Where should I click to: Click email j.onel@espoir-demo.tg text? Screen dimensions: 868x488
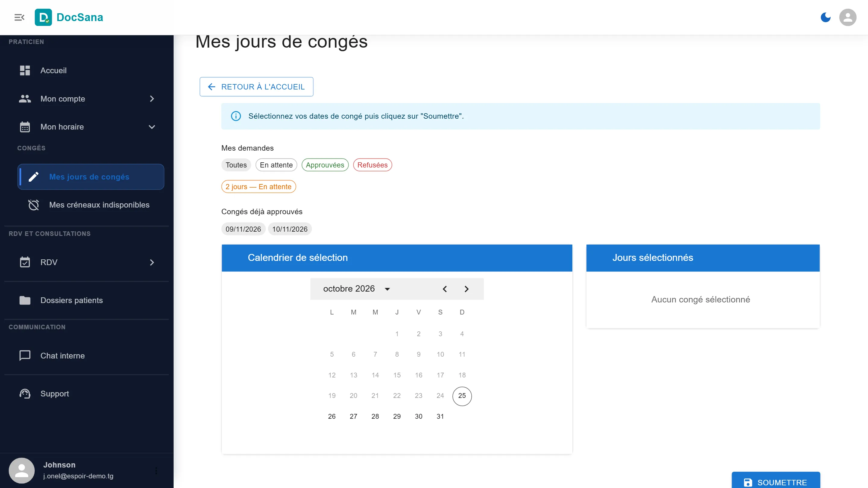78,476
